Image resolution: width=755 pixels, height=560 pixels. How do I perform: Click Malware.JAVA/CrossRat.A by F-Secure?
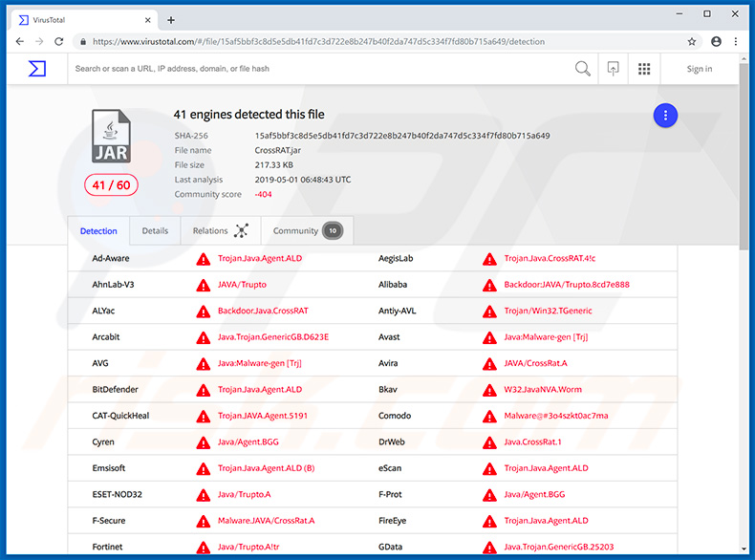pyautogui.click(x=267, y=521)
